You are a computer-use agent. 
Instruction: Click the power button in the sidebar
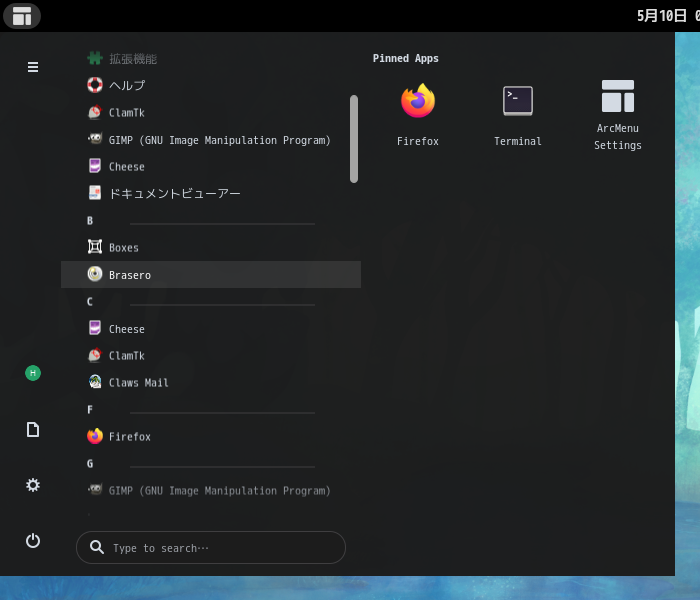pyautogui.click(x=33, y=541)
